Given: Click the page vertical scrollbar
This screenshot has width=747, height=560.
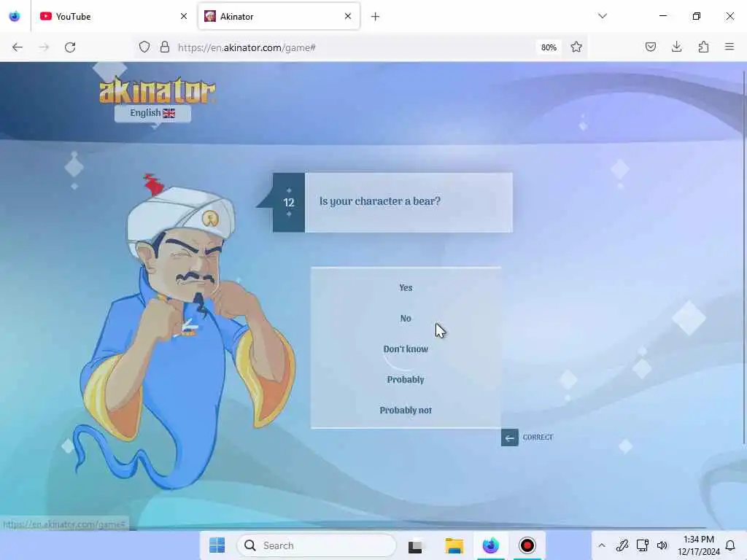Looking at the screenshot, I should tap(744, 257).
